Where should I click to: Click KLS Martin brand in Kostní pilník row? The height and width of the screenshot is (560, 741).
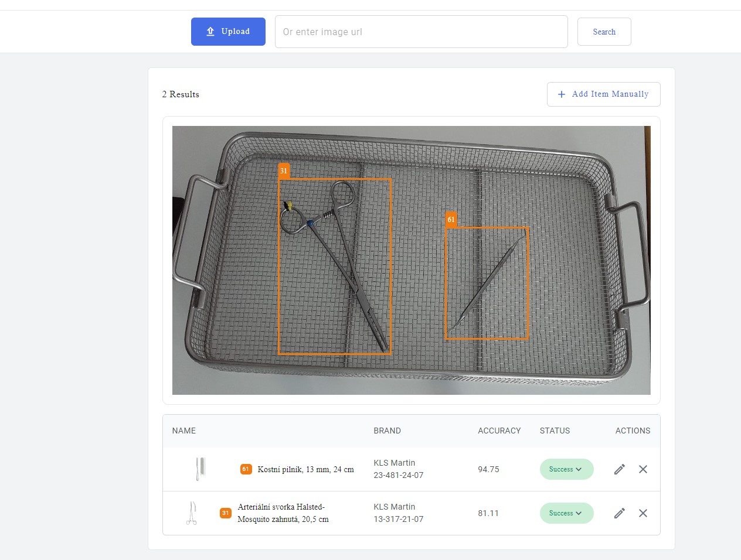395,463
